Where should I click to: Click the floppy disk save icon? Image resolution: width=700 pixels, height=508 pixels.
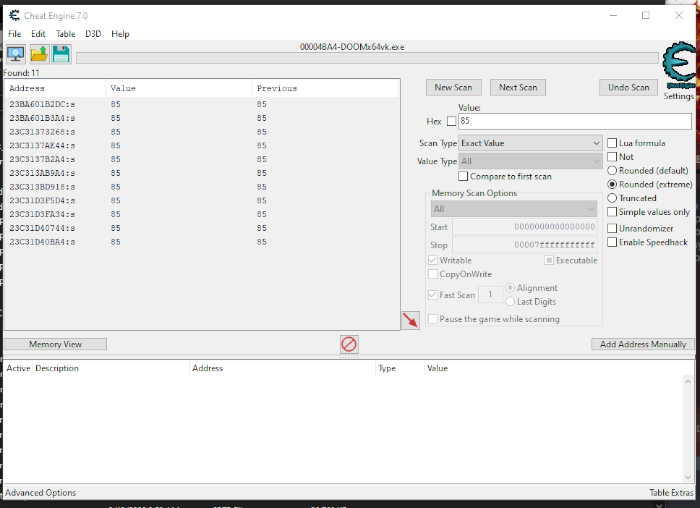pos(61,54)
